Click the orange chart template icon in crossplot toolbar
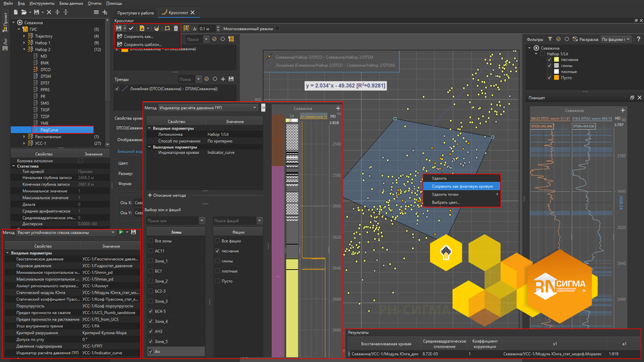Viewport: 644px width, 362px height. tap(142, 29)
